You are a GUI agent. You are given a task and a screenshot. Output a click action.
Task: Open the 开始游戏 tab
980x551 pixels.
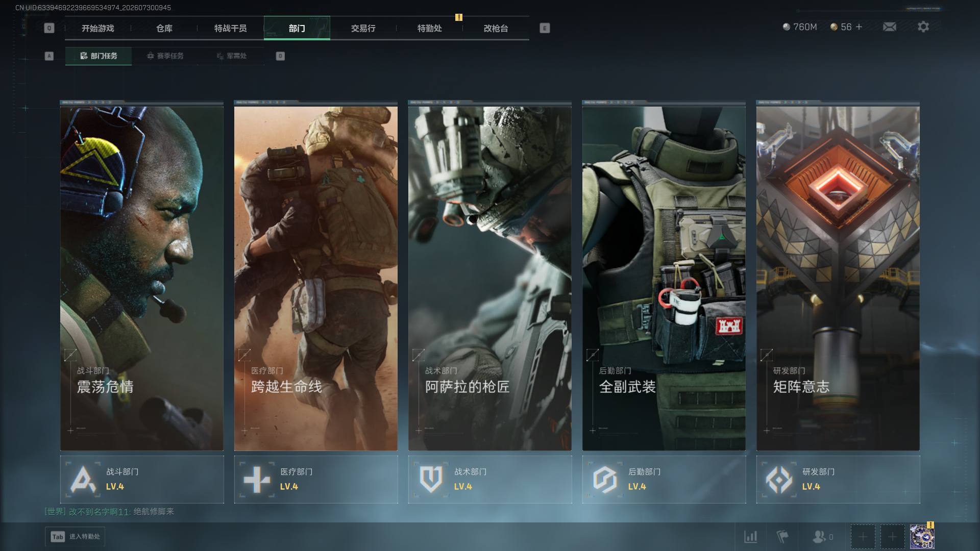[97, 28]
